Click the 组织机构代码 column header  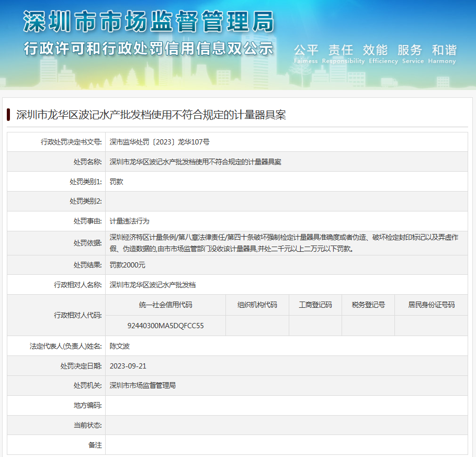tap(257, 305)
